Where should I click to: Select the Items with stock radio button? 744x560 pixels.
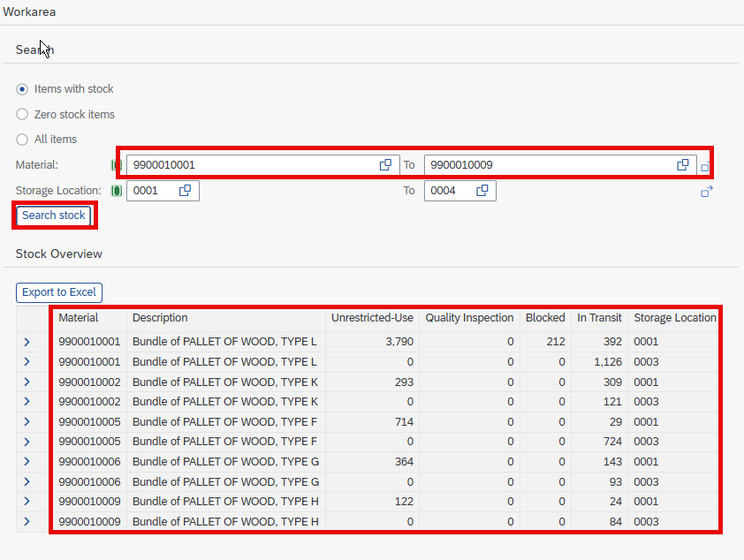pos(22,89)
